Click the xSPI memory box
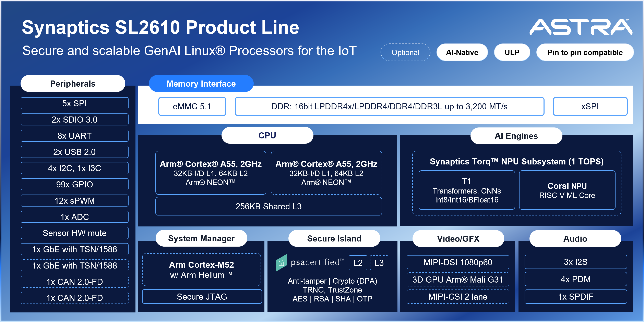 pos(590,107)
